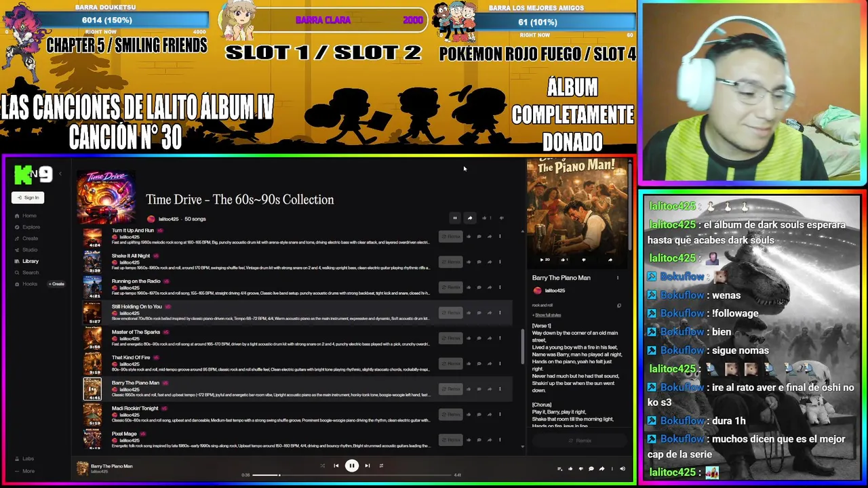Open options beside Barry The Piano Man title
Image resolution: width=868 pixels, height=488 pixels.
pos(618,278)
